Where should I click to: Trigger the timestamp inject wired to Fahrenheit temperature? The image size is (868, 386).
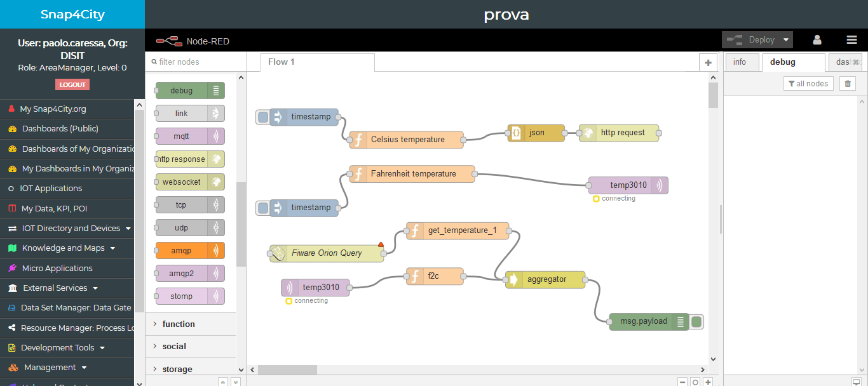pyautogui.click(x=263, y=208)
